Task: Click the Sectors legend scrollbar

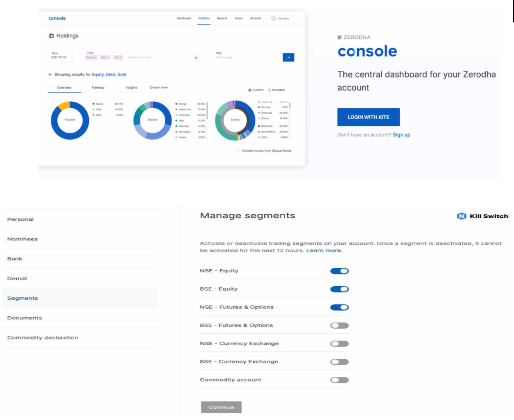Action: 207,110
